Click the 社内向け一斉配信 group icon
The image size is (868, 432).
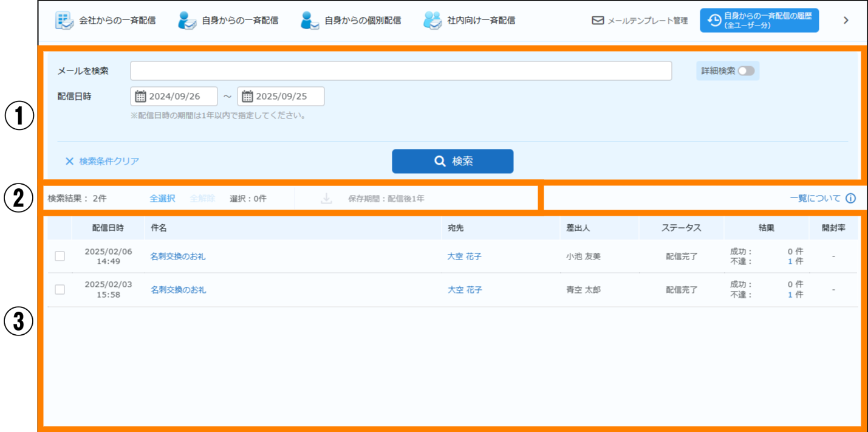point(432,20)
